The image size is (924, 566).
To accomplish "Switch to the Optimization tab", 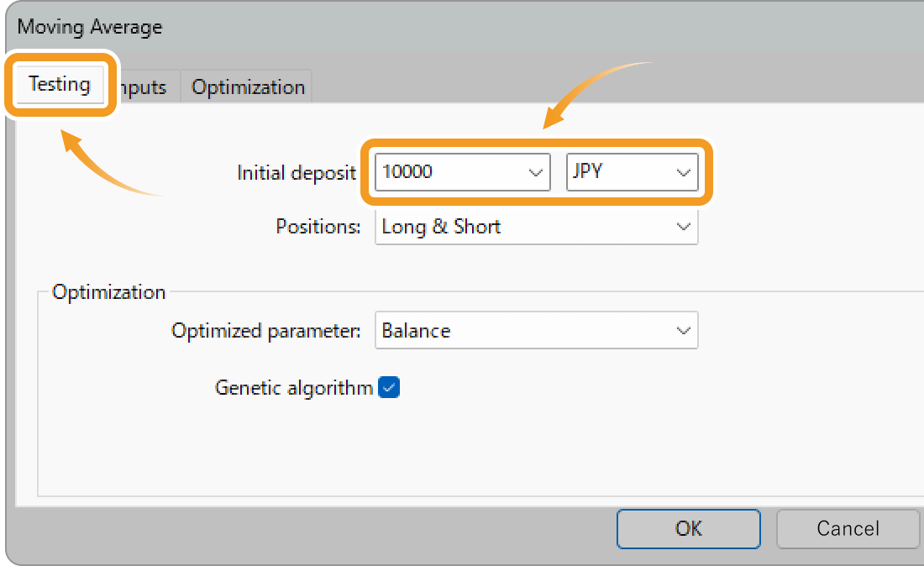I will pos(248,87).
